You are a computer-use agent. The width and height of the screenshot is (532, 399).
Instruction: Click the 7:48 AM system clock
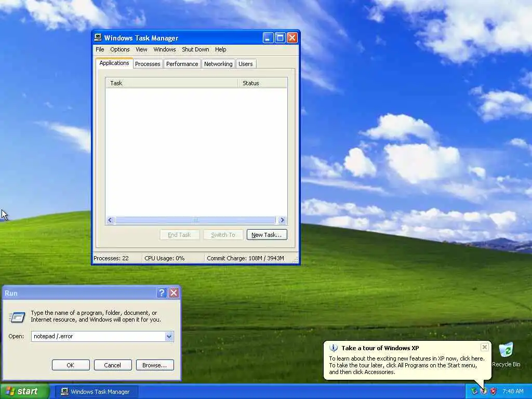513,392
